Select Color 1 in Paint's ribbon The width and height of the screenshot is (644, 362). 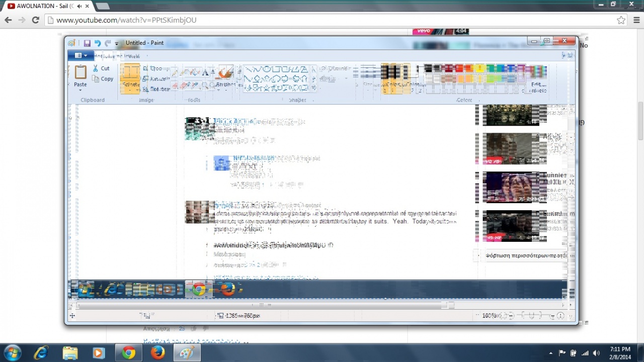(390, 78)
